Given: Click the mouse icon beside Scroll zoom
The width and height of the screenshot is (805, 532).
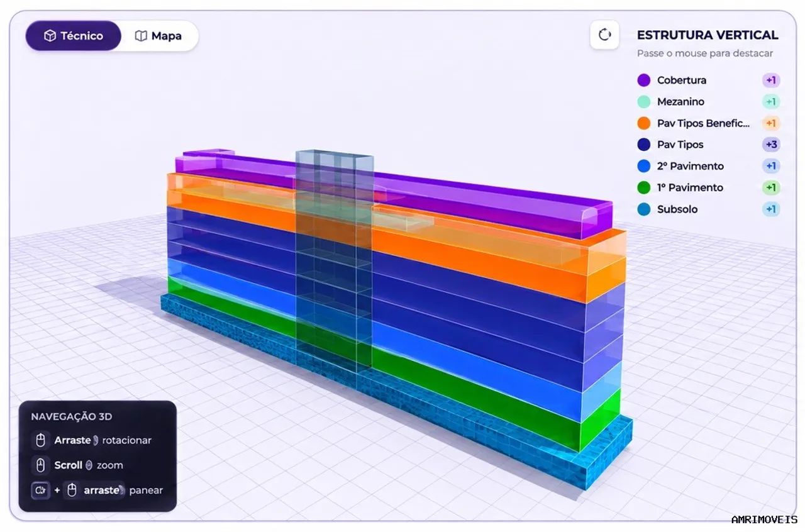Looking at the screenshot, I should (40, 465).
